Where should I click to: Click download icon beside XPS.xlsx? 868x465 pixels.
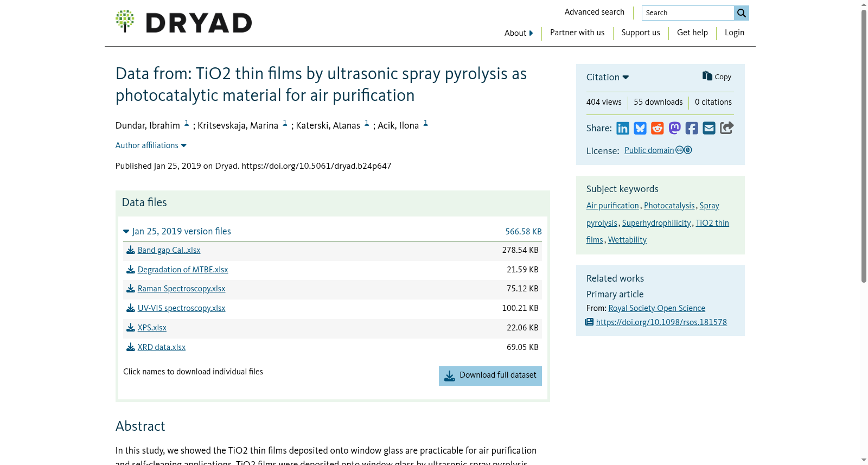tap(131, 328)
